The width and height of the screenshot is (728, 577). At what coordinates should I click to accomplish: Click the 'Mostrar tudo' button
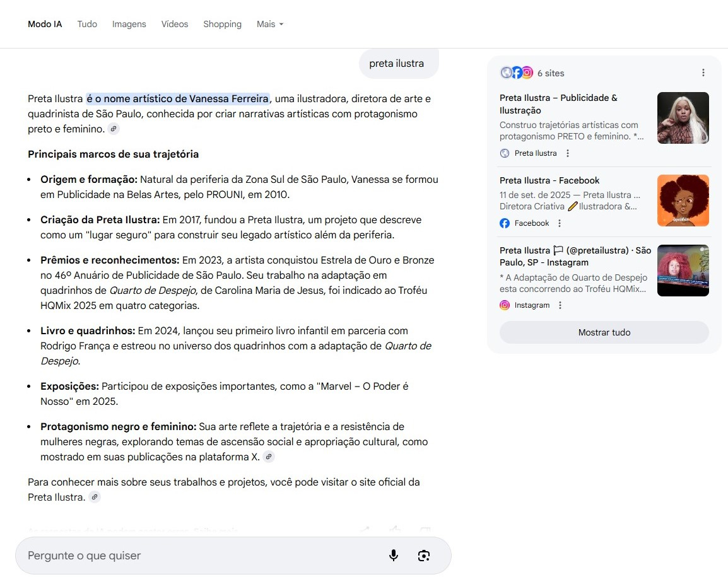coord(604,332)
